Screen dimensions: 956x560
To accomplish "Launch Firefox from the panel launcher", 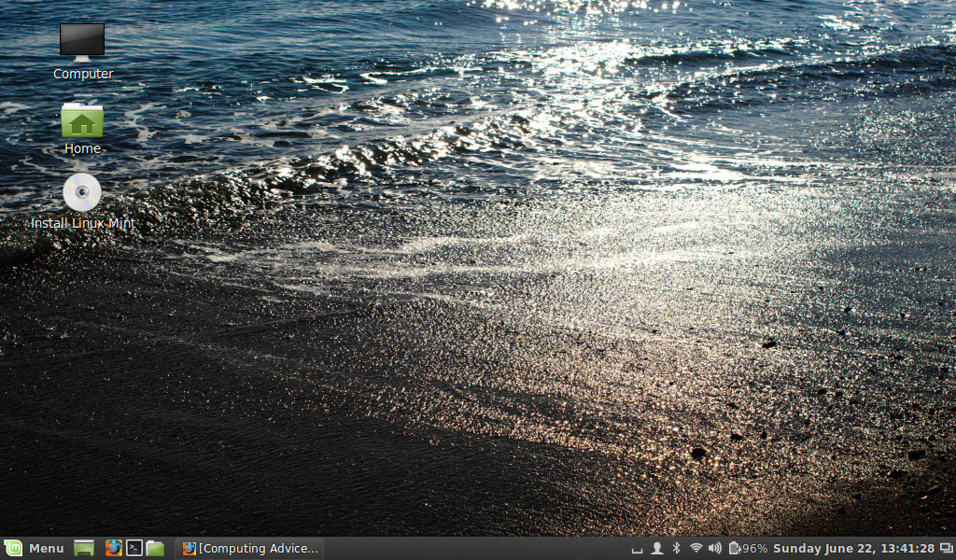I will coord(113,548).
